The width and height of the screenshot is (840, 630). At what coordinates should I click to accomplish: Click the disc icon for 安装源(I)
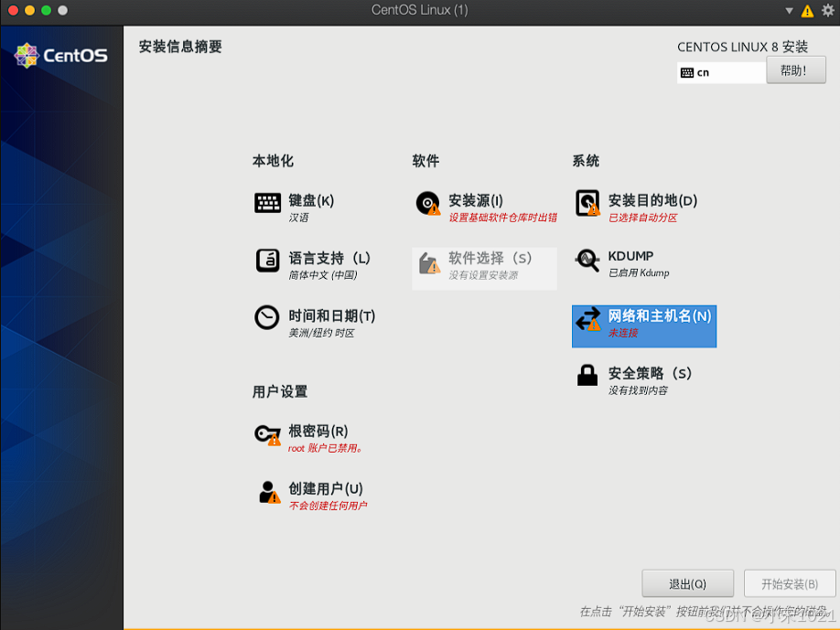coord(428,203)
